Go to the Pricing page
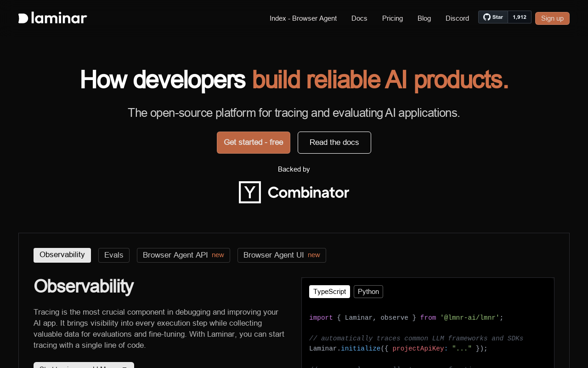588x368 pixels. (x=392, y=18)
